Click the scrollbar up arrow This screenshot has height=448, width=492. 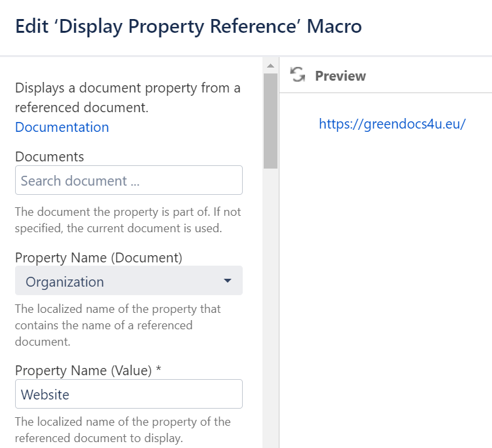(x=270, y=66)
